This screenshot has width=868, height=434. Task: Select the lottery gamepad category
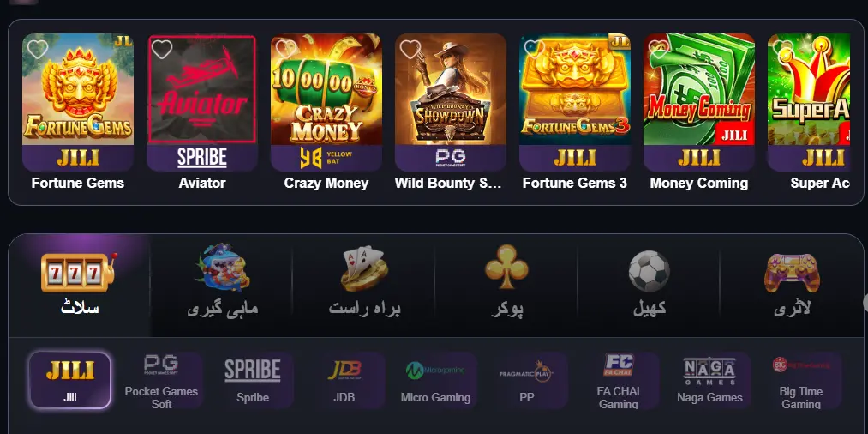[792, 273]
